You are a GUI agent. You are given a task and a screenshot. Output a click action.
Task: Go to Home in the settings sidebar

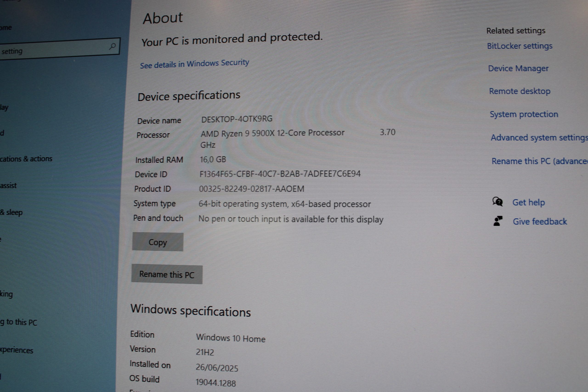(x=6, y=28)
